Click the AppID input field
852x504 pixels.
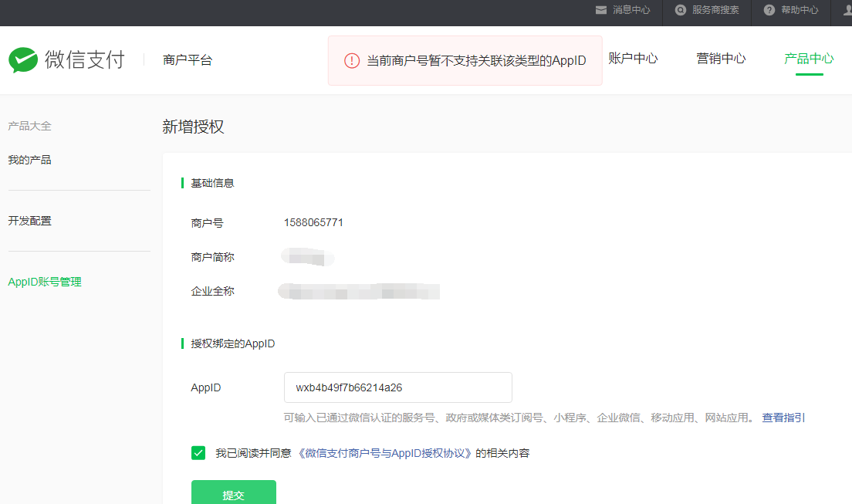(x=398, y=387)
